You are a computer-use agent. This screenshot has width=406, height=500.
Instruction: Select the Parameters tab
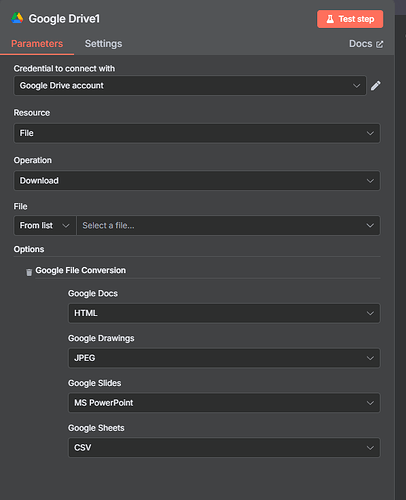coord(37,44)
